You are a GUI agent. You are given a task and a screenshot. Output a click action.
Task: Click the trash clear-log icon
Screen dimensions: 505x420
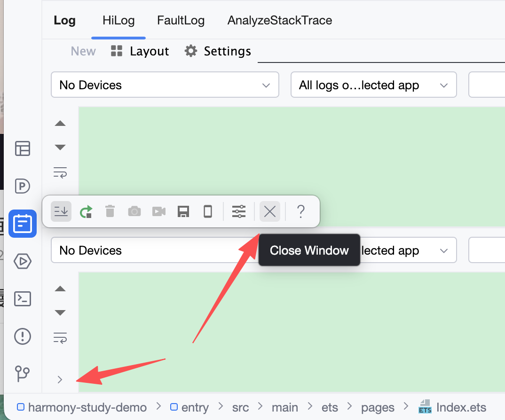[110, 211]
